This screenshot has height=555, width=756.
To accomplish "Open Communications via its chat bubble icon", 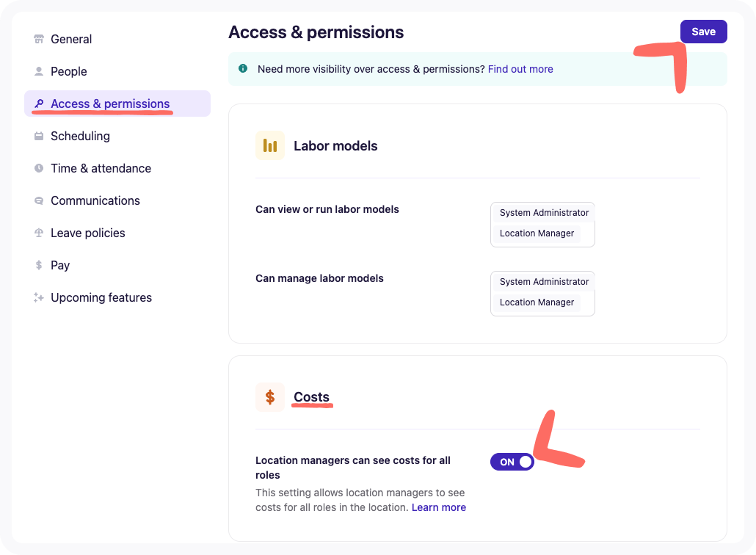I will [37, 200].
